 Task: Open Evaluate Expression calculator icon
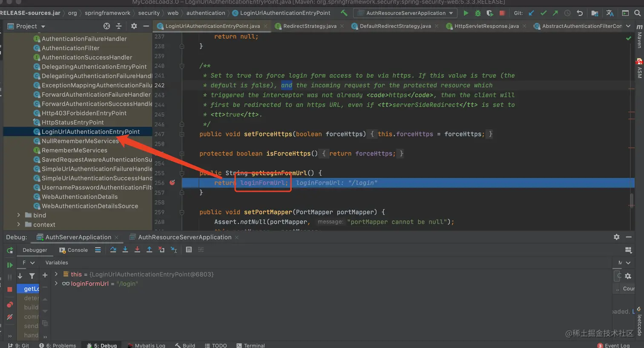coord(189,250)
